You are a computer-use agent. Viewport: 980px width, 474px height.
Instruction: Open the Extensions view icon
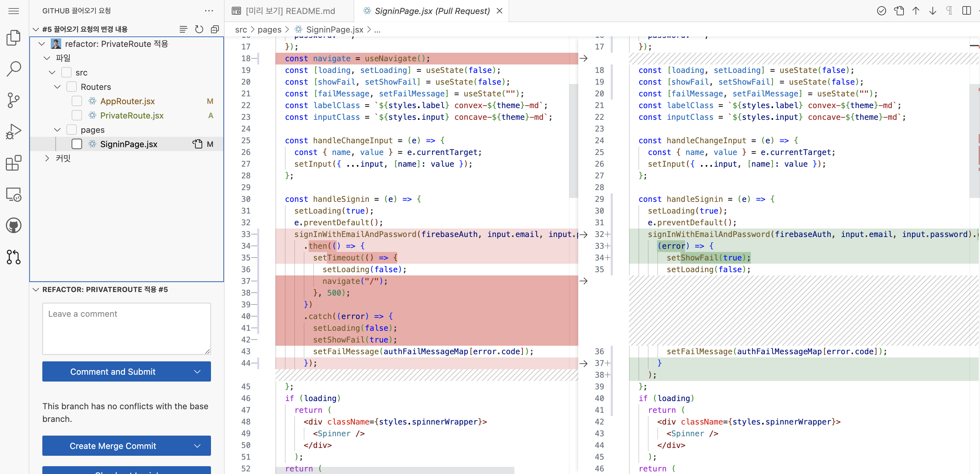pos(14,163)
